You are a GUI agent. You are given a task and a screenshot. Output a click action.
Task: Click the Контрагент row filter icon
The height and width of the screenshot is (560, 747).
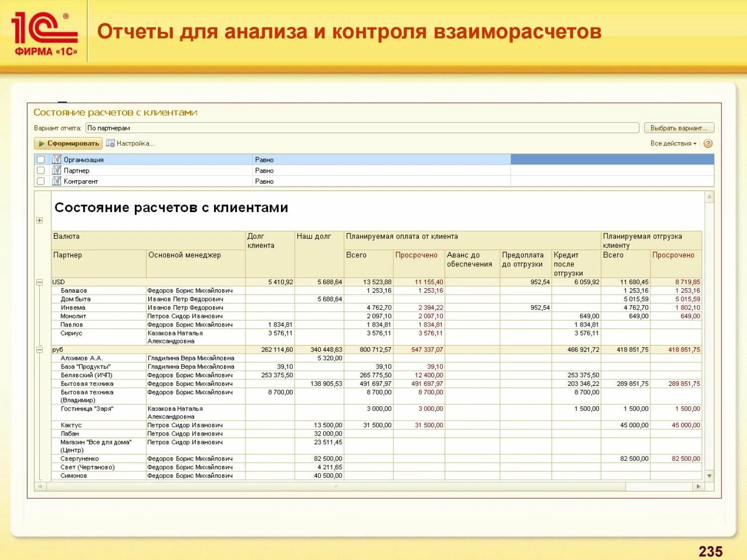[57, 181]
